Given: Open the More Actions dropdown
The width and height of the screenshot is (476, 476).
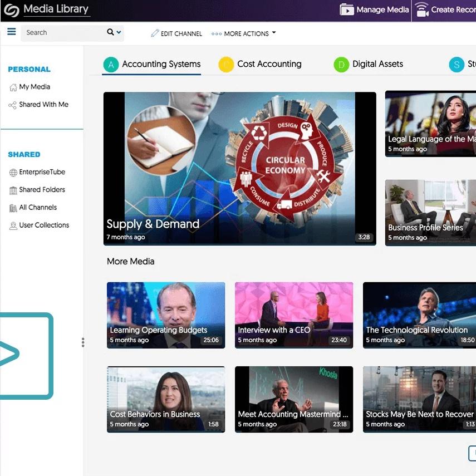Looking at the screenshot, I should tap(244, 34).
